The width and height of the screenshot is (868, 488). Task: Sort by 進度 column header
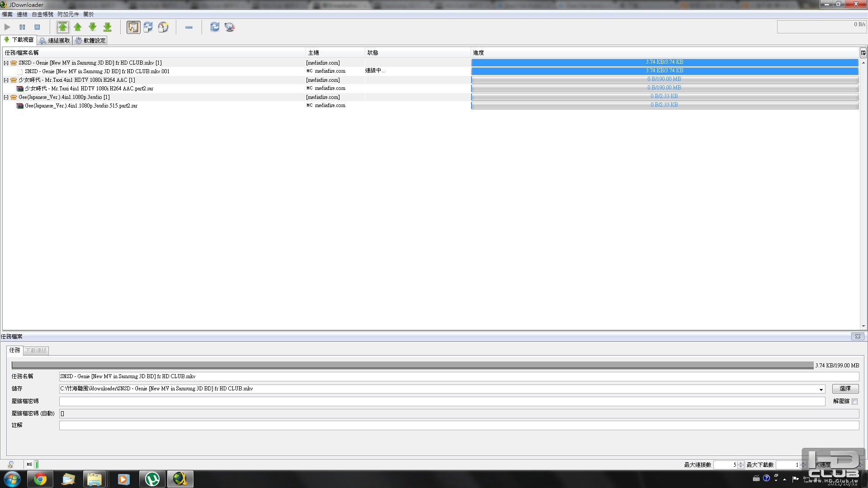665,53
